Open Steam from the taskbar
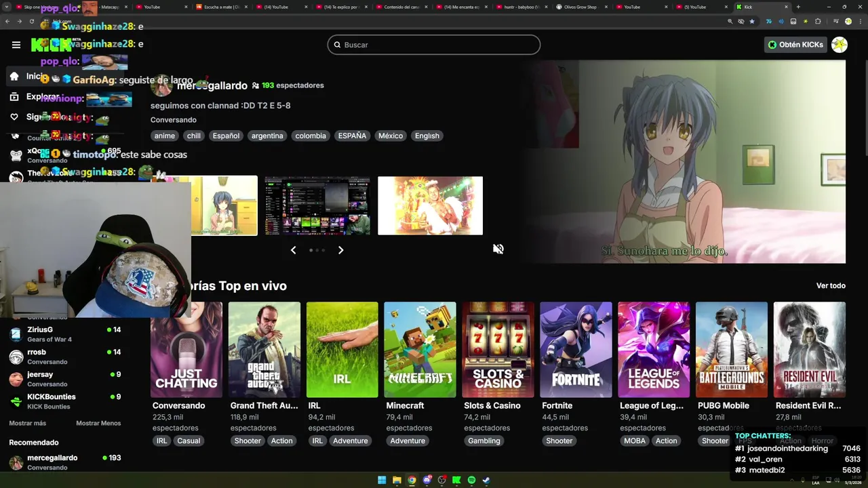This screenshot has height=488, width=868. click(486, 481)
